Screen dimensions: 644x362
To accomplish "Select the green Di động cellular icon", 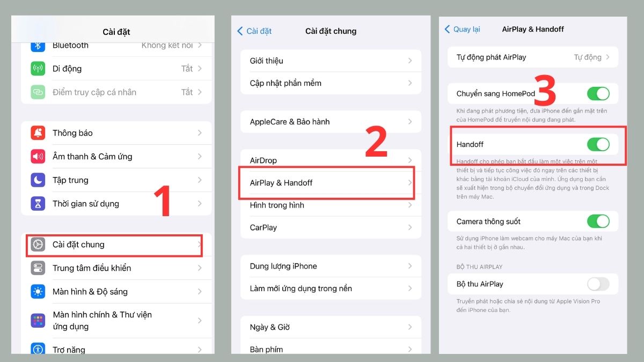I will pos(38,69).
